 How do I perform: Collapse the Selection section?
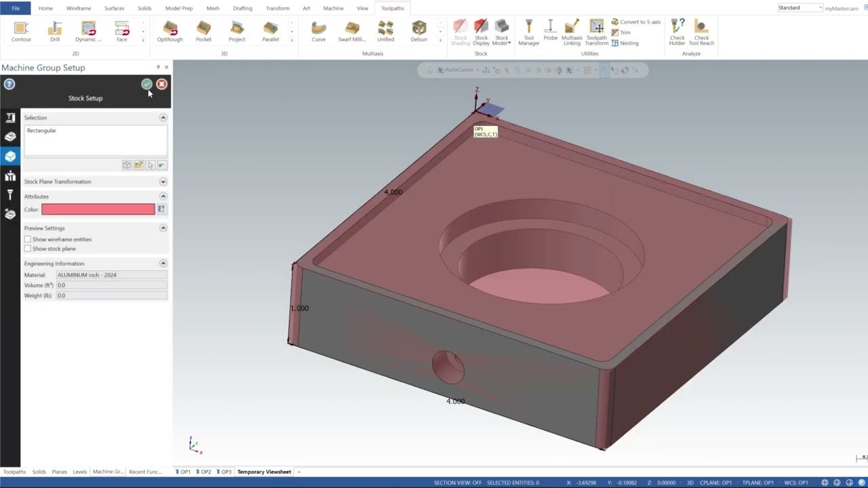[x=163, y=118]
